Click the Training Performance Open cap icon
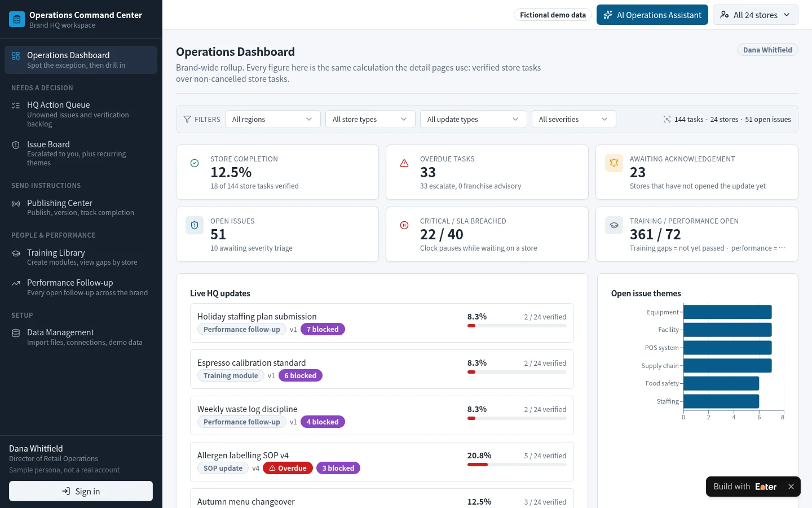This screenshot has height=508, width=812. click(614, 225)
